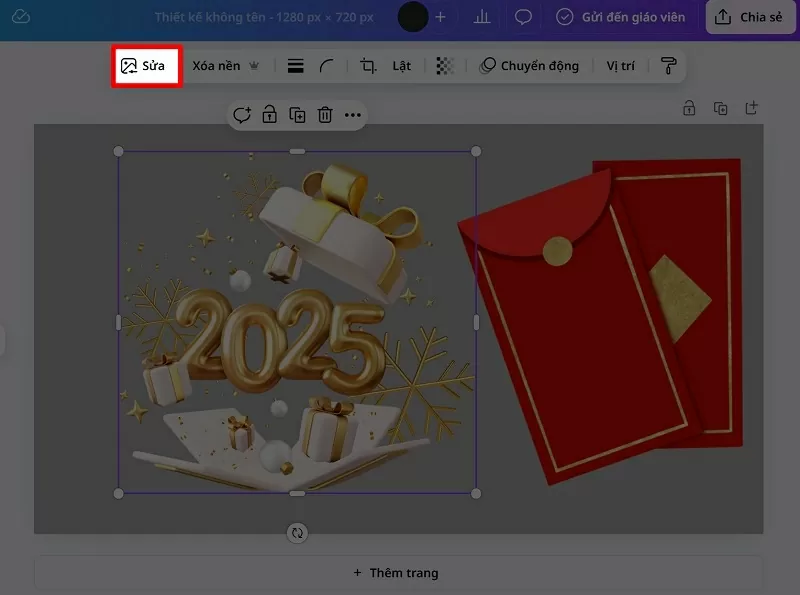Duplicate the selected image
The width and height of the screenshot is (800, 595).
297,115
